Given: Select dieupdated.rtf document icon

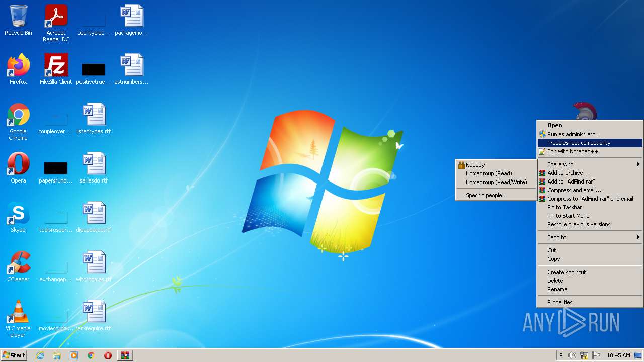Looking at the screenshot, I should click(94, 217).
